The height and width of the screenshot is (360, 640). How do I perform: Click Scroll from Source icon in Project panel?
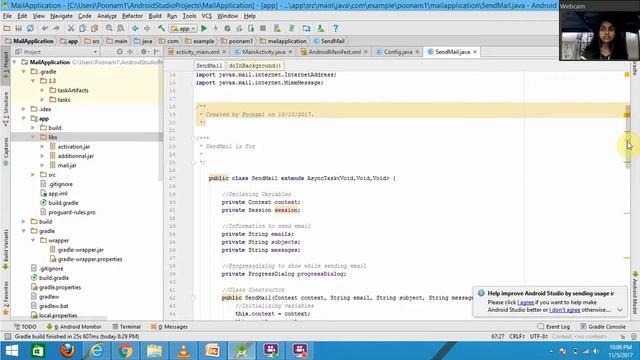(120, 52)
